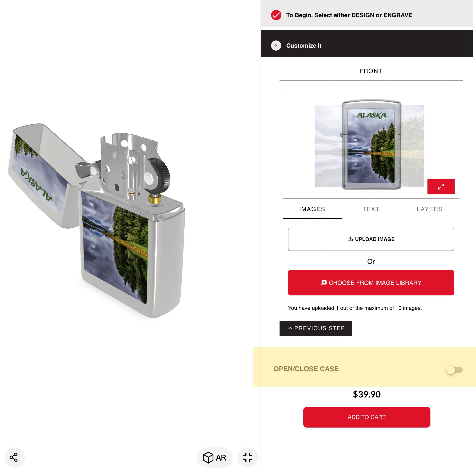Screen dimensions: 476x468
Task: Click the IMAGES tab
Action: (312, 209)
